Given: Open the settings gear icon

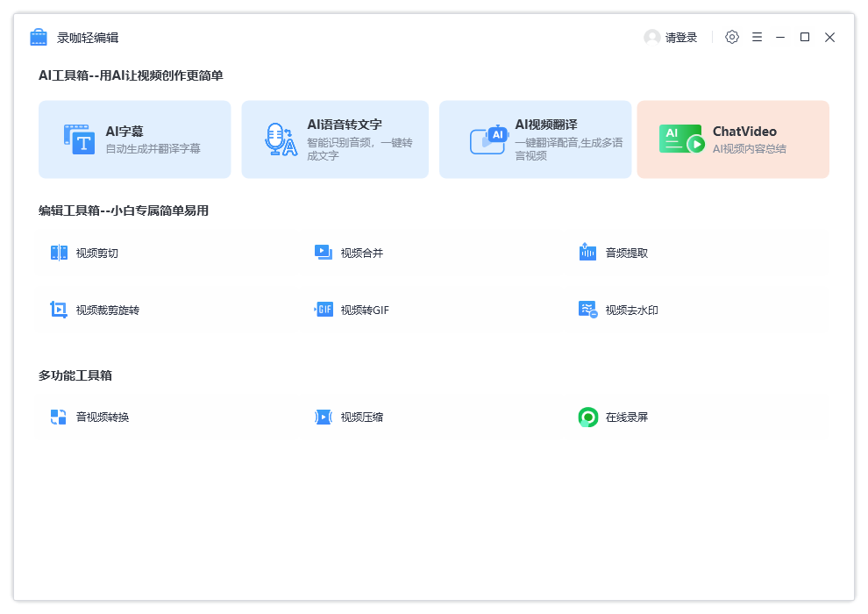Looking at the screenshot, I should point(732,37).
